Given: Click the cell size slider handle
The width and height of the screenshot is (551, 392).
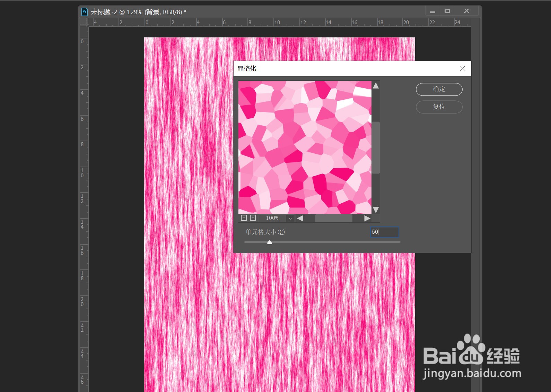Looking at the screenshot, I should (269, 242).
